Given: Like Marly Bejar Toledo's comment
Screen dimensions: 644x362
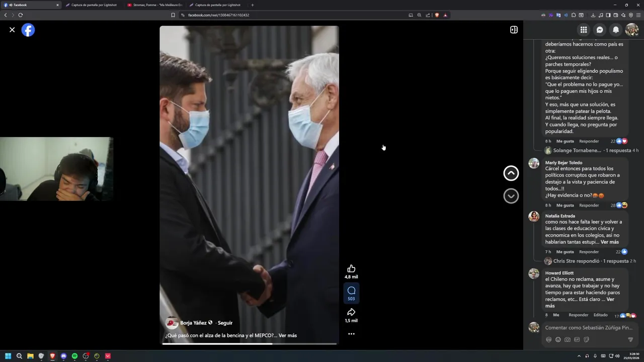Looking at the screenshot, I should tap(565, 205).
